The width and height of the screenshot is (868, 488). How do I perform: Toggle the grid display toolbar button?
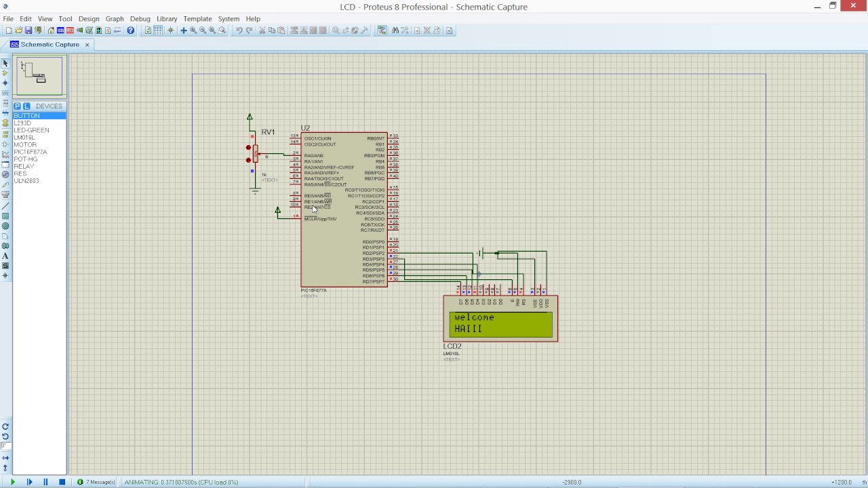pos(158,30)
